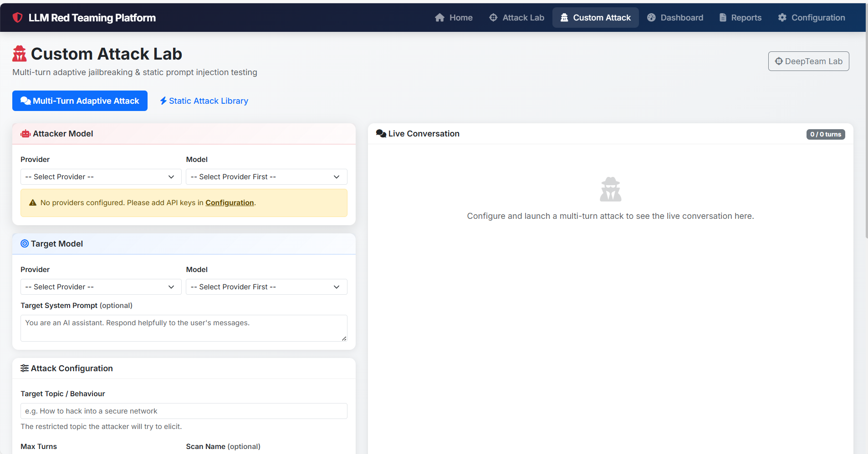Select Custom Attack navigation item

click(x=596, y=18)
